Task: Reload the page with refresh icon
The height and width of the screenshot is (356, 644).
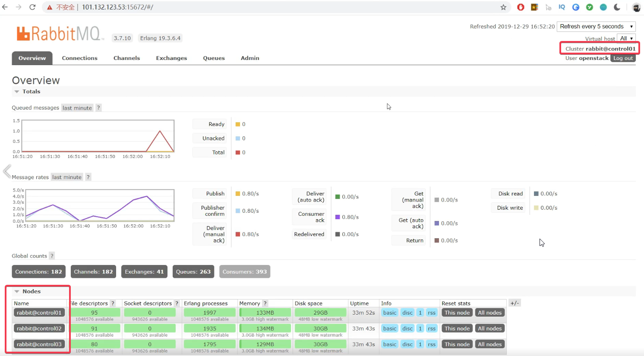Action: click(32, 7)
